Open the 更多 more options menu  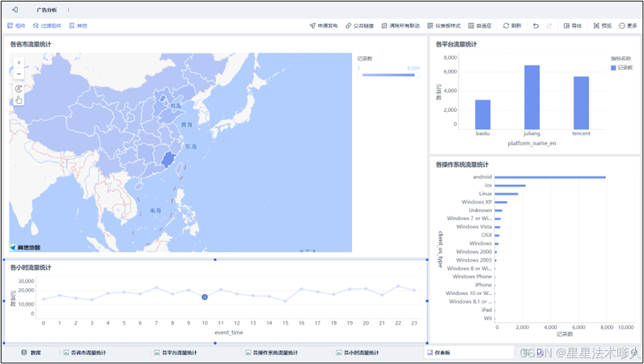click(x=628, y=26)
